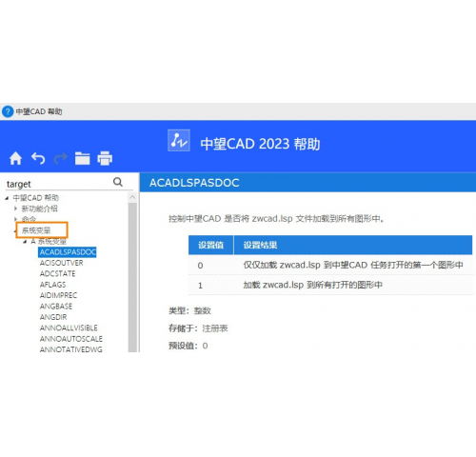Print the current help topic
476x457 pixels.
[x=105, y=158]
